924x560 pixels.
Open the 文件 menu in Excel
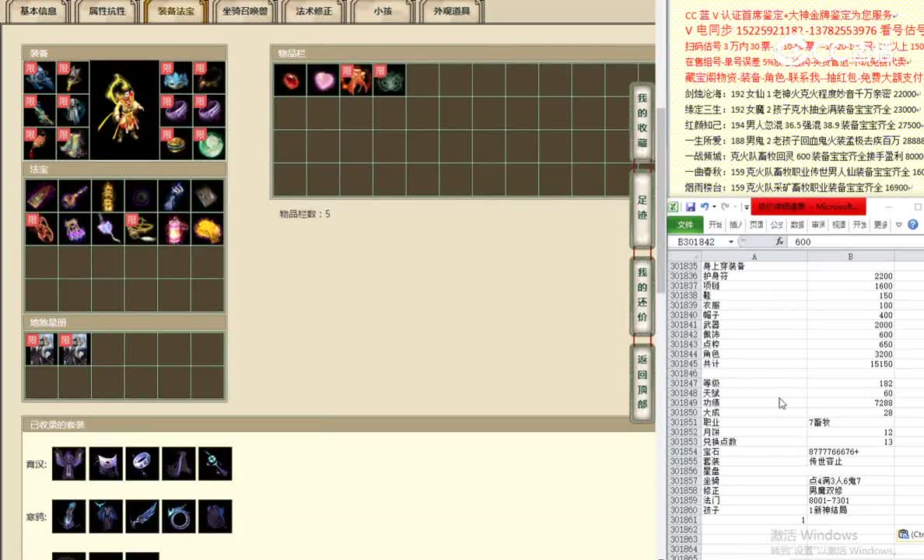coord(684,225)
